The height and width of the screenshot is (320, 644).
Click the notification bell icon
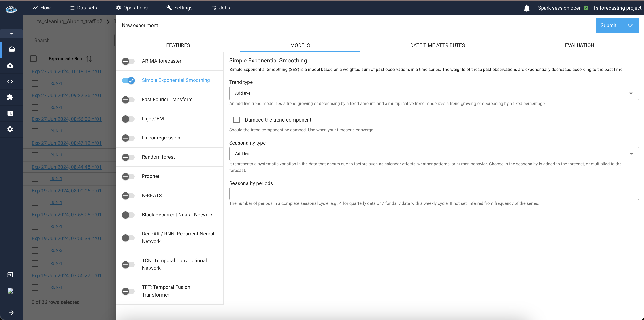(526, 8)
